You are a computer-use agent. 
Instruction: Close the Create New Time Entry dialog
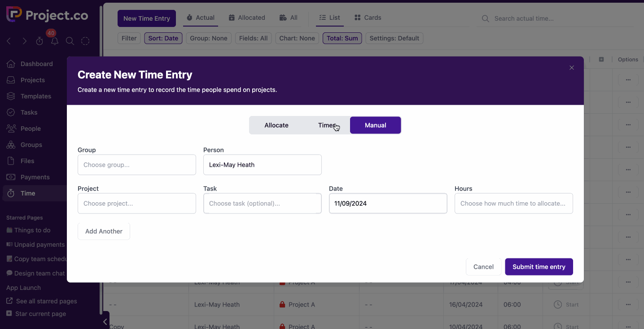point(571,68)
